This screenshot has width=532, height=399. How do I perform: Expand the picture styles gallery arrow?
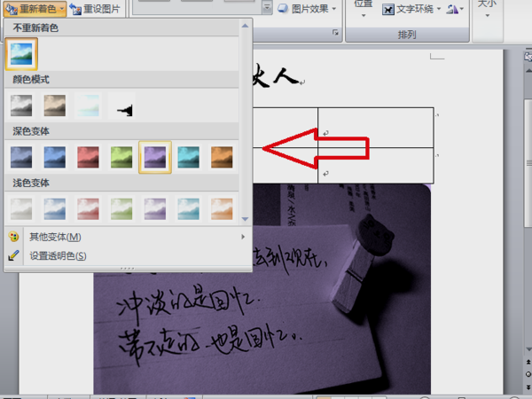(268, 8)
